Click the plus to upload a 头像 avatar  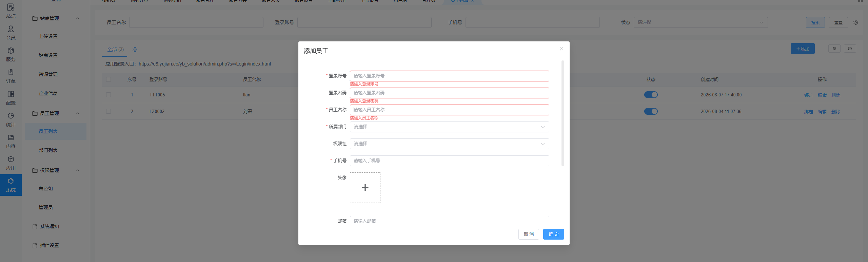click(365, 188)
